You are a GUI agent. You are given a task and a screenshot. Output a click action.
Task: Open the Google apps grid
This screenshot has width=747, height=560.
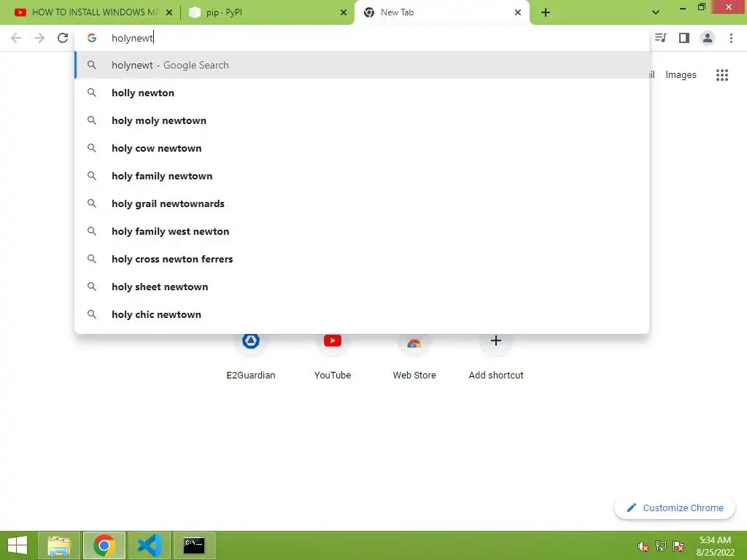point(722,75)
